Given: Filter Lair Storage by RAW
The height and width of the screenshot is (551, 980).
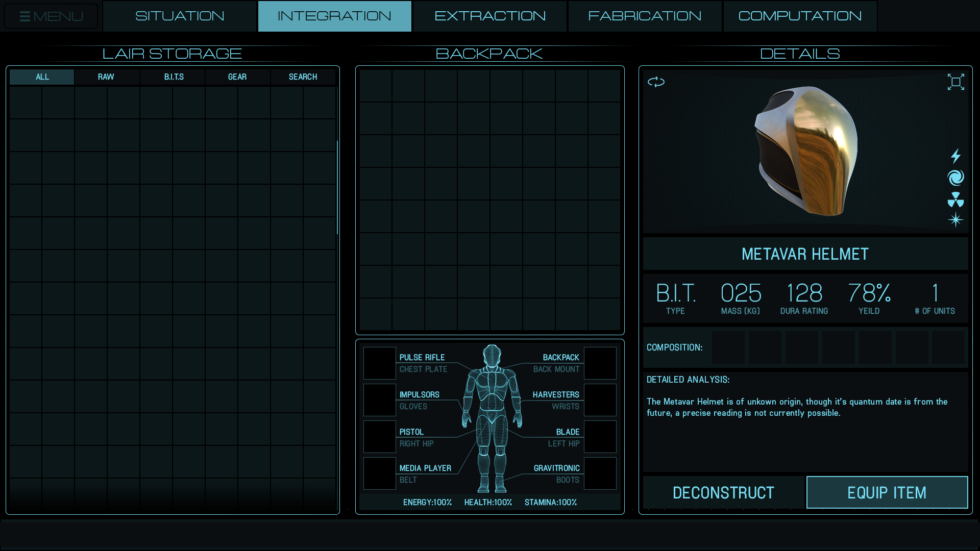Looking at the screenshot, I should click(x=106, y=77).
